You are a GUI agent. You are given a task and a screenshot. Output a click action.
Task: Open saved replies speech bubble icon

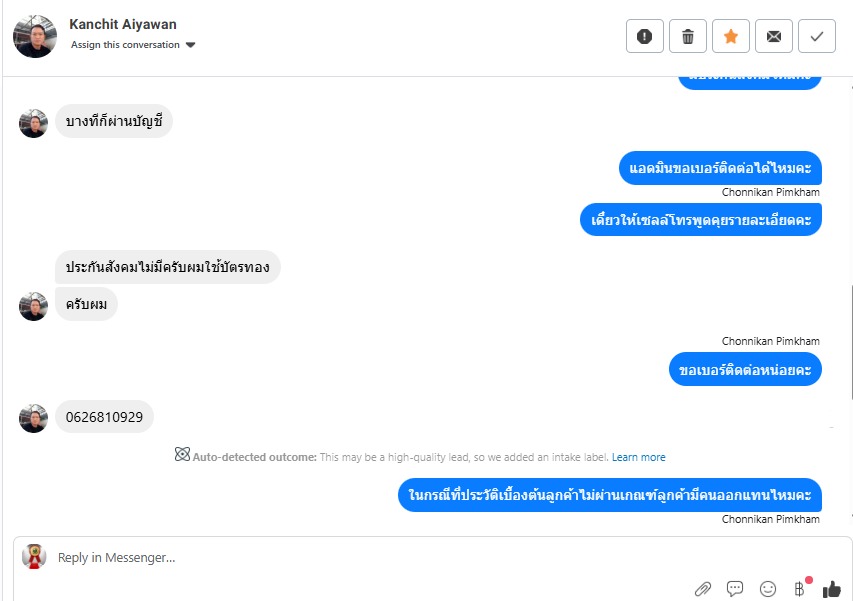(x=735, y=588)
